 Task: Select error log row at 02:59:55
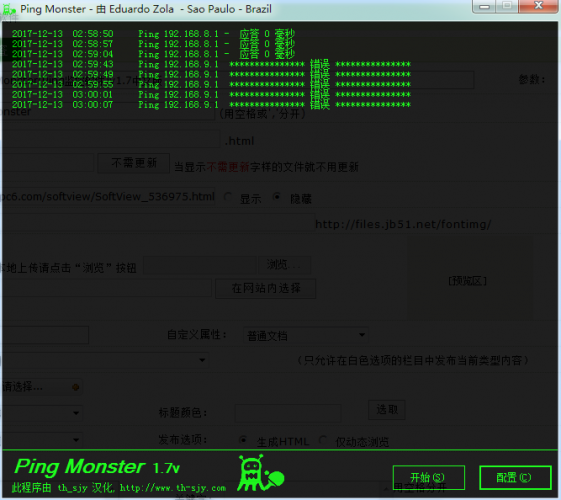211,84
